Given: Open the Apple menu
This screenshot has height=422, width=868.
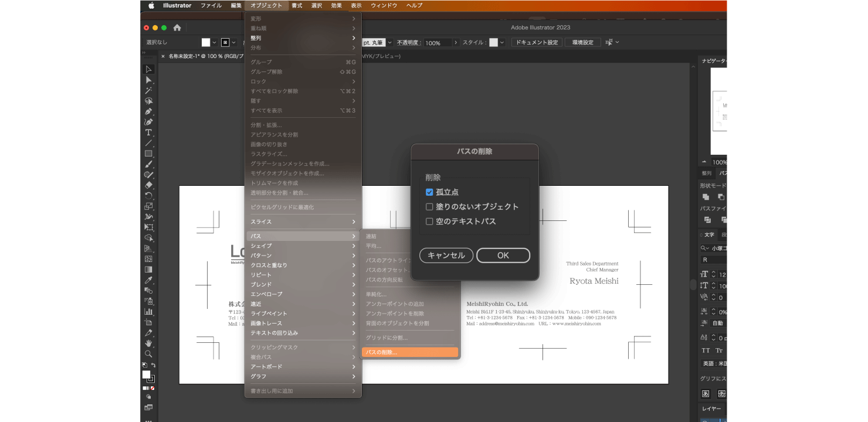Looking at the screenshot, I should pyautogui.click(x=151, y=5).
